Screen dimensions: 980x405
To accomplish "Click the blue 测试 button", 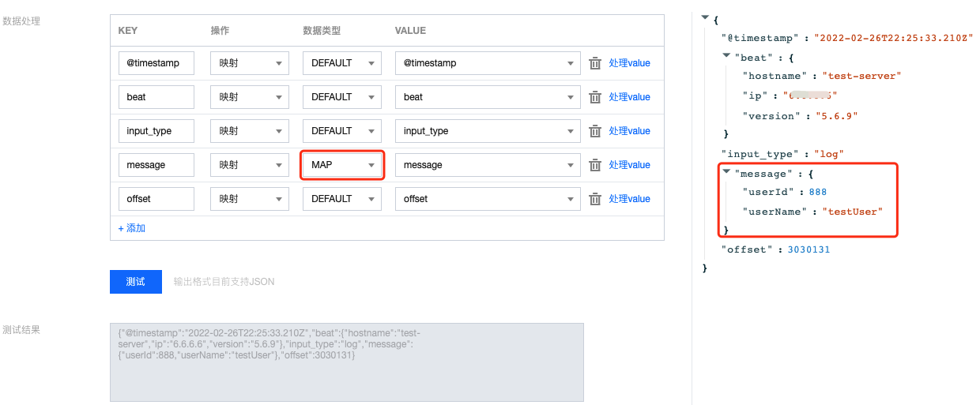I will click(x=136, y=282).
